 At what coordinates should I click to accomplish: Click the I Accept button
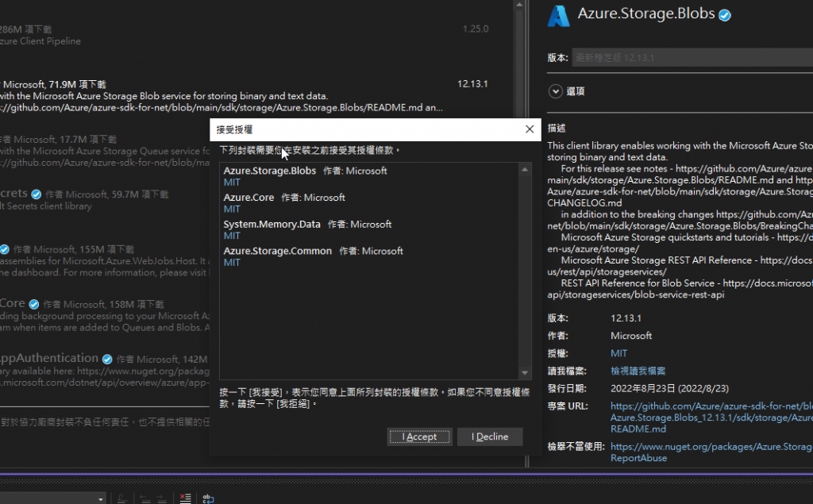pyautogui.click(x=419, y=437)
